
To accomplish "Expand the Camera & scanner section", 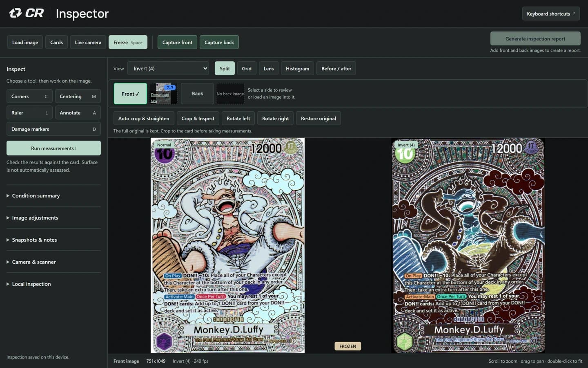I will pos(53,262).
